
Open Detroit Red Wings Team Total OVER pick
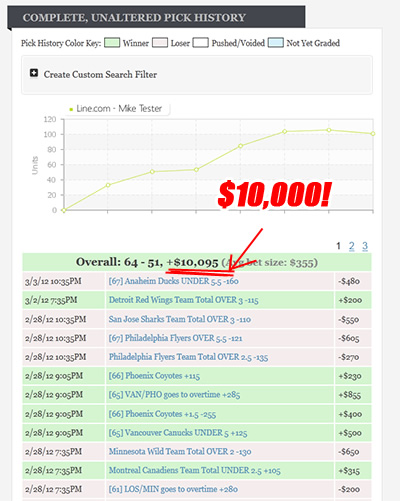183,300
